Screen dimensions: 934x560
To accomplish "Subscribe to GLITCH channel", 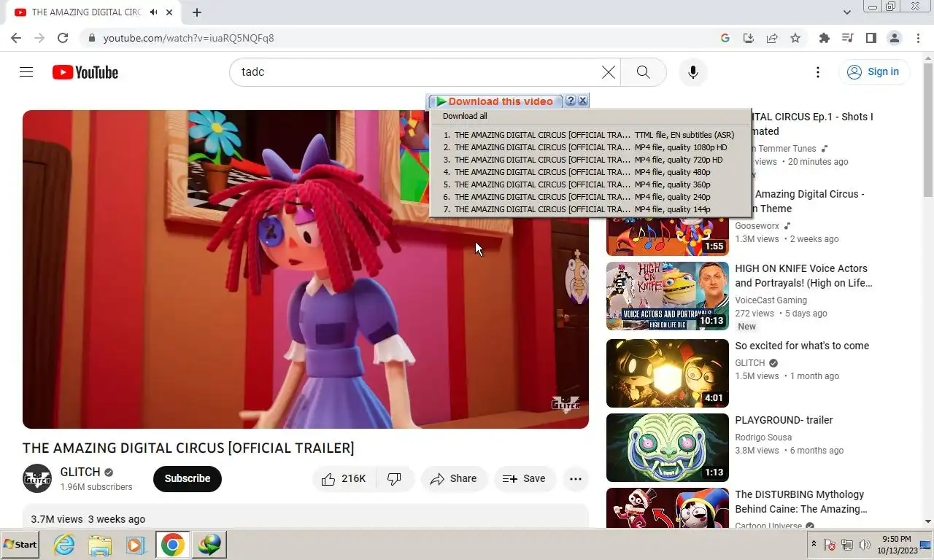I will click(x=188, y=478).
